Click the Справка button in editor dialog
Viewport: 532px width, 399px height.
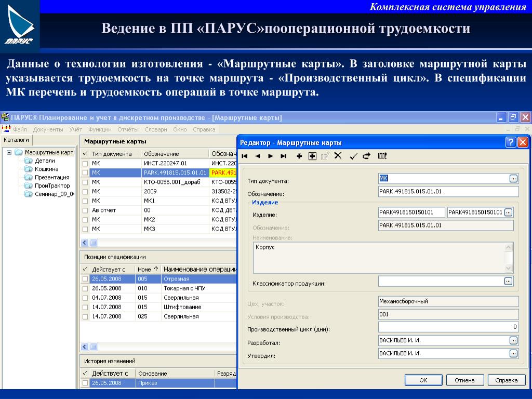506,380
